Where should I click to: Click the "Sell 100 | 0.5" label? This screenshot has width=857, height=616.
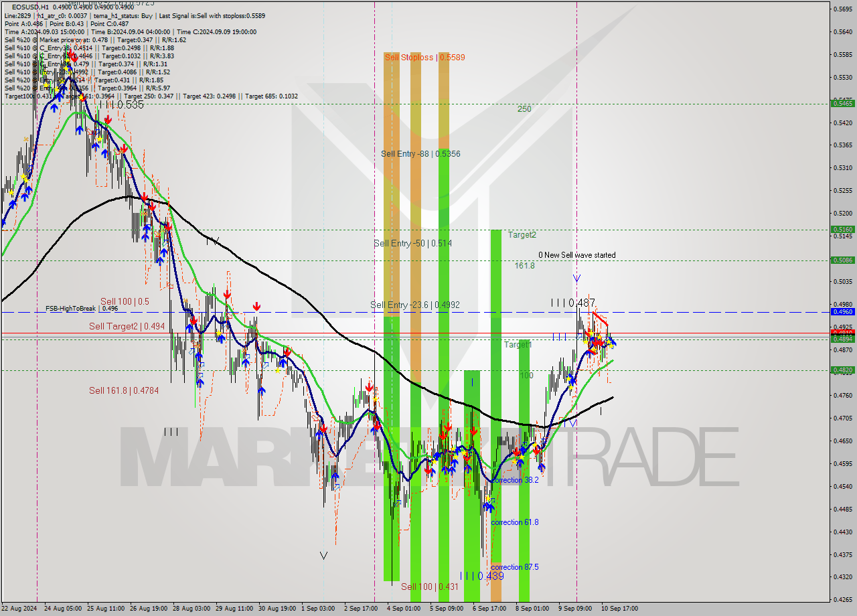pyautogui.click(x=125, y=301)
